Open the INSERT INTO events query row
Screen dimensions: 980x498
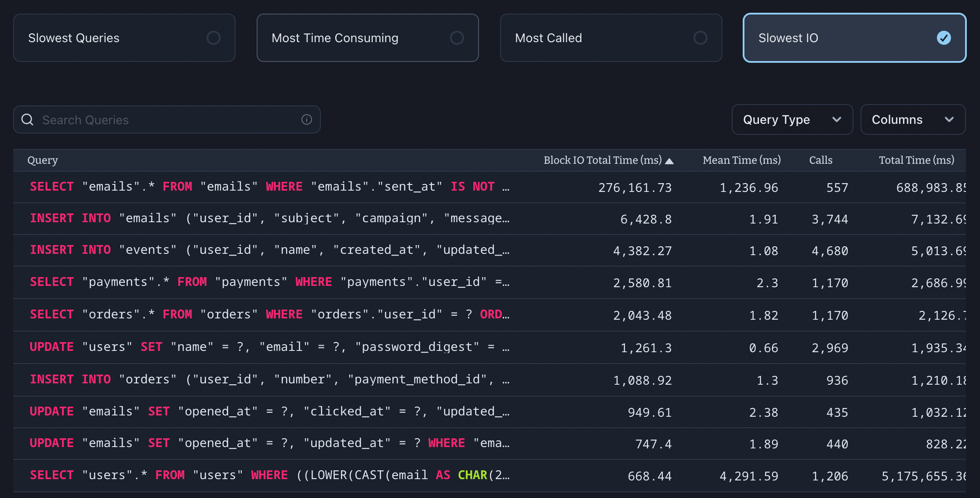[x=269, y=250]
